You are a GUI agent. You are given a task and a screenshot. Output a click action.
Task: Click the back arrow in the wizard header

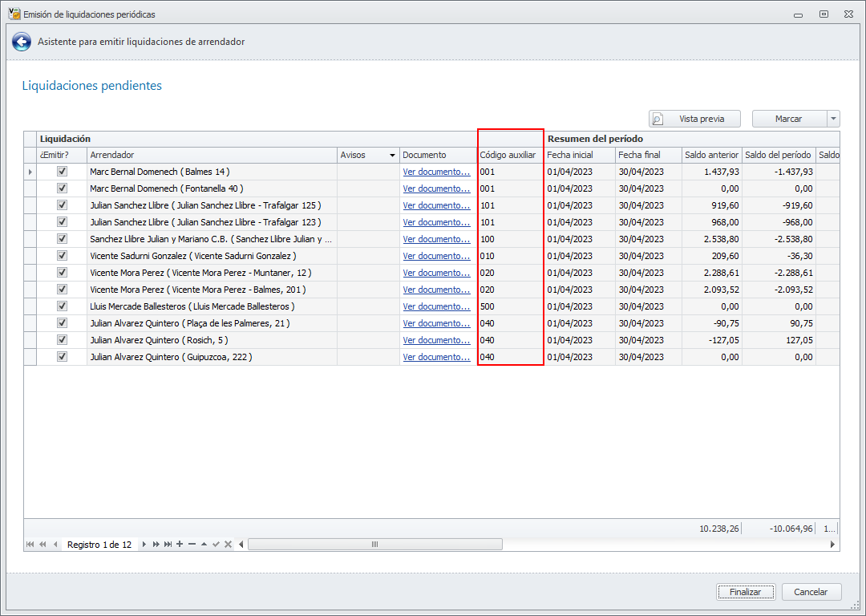[x=22, y=42]
